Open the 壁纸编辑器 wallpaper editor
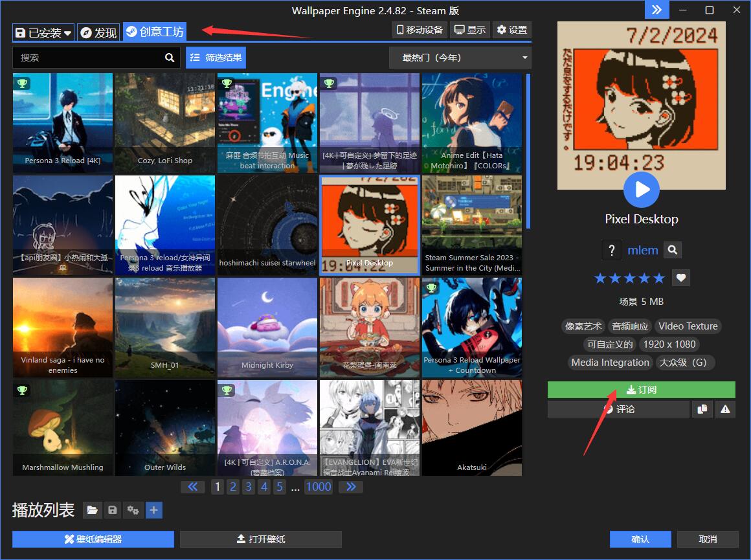Image resolution: width=751 pixels, height=560 pixels. (x=93, y=539)
